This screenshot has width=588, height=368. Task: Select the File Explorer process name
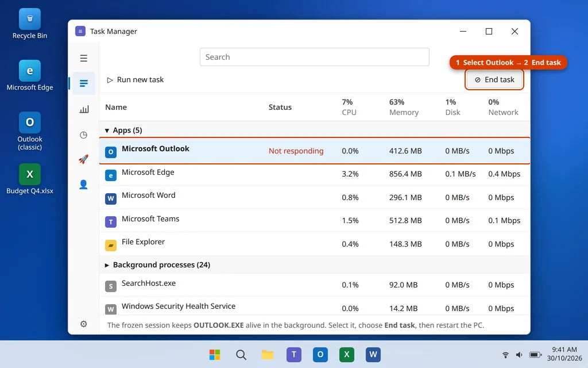[143, 242]
